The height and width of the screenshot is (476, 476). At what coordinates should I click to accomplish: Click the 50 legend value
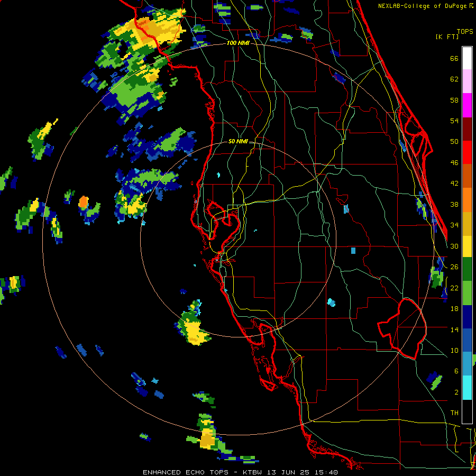[x=454, y=141]
